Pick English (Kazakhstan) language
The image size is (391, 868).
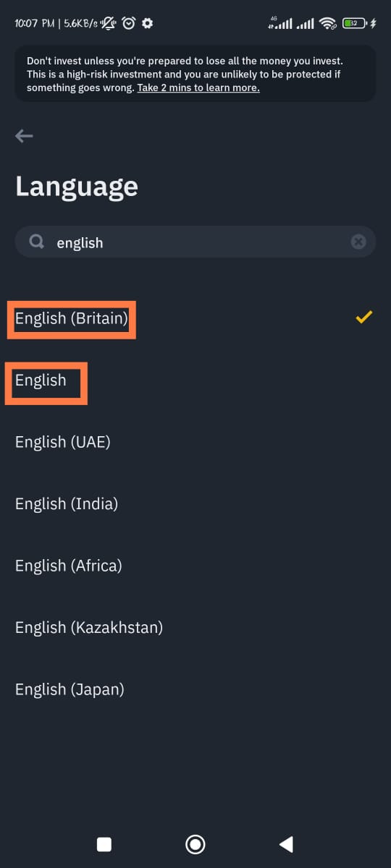click(x=195, y=627)
